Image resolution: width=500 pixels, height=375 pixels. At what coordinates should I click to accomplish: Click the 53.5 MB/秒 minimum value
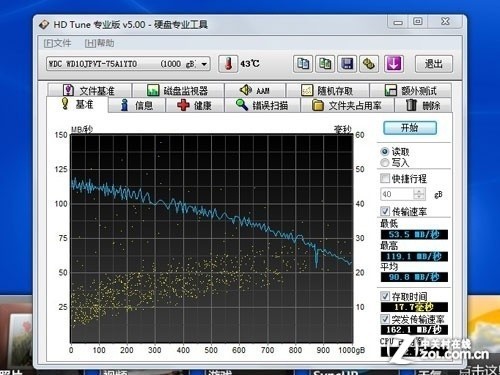pyautogui.click(x=414, y=234)
